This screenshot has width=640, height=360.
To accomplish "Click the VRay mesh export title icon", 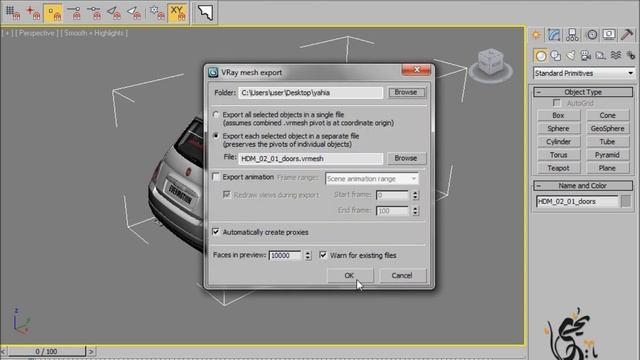I will (213, 73).
